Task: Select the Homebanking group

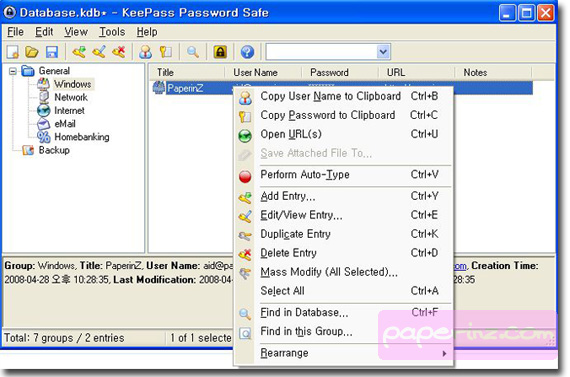Action: click(81, 137)
